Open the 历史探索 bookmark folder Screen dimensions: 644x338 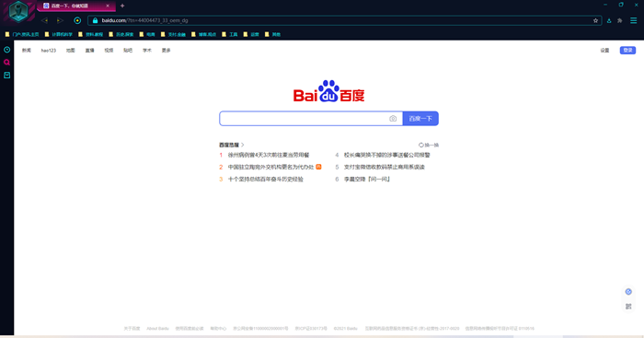pos(121,35)
